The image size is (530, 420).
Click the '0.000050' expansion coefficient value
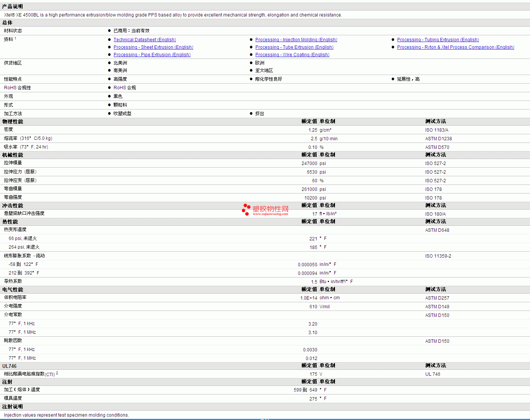[308, 265]
